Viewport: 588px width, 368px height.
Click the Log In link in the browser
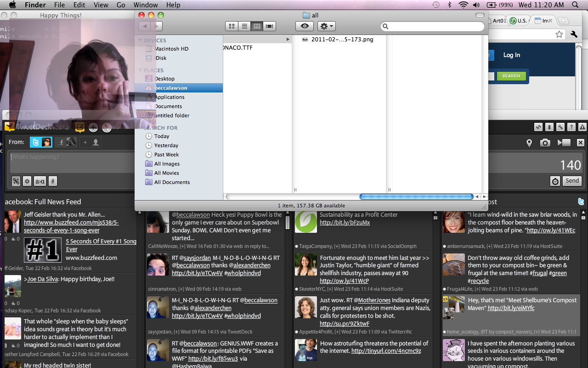point(511,55)
